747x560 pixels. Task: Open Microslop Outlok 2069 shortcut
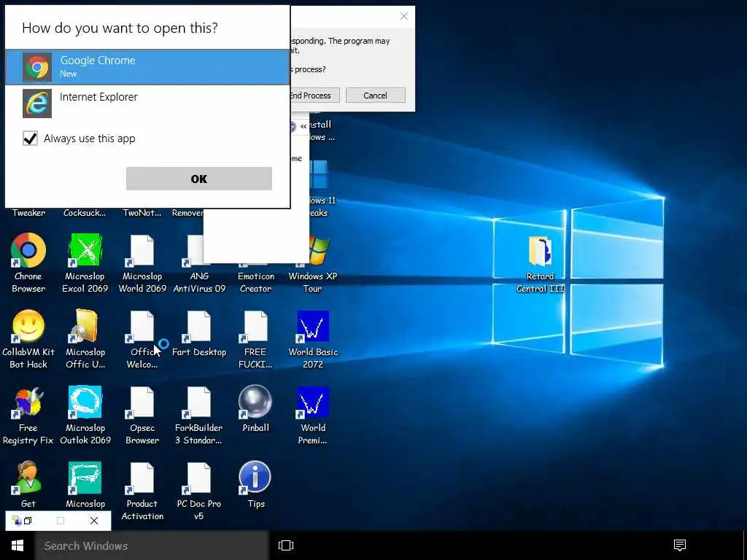click(85, 415)
